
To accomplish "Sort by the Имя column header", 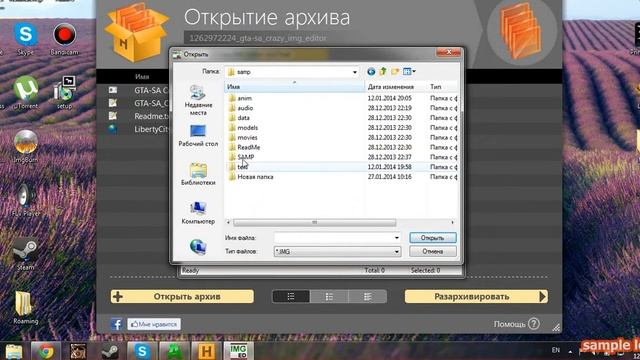I will coord(294,87).
